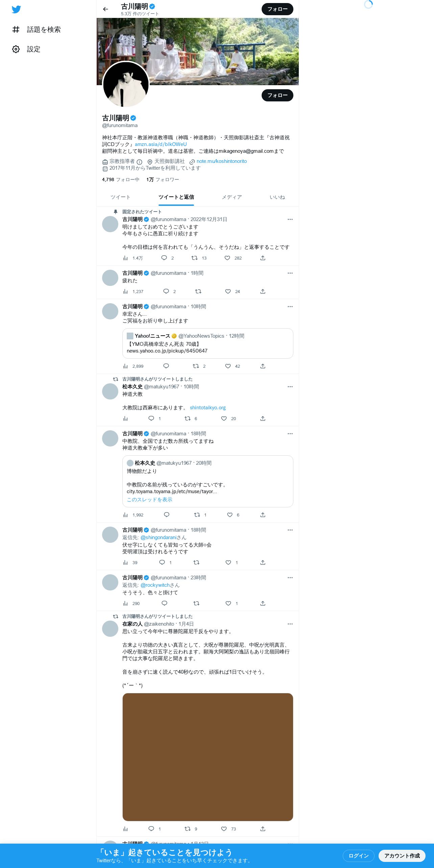This screenshot has height=868, width=434.
Task: Open the brown image in 在家の人 tweet
Action: [208, 757]
